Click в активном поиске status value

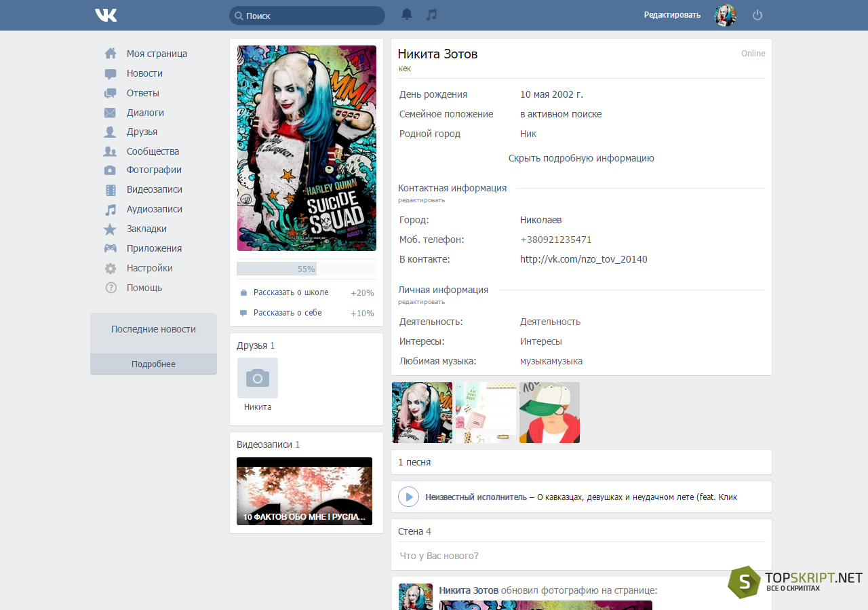click(561, 114)
